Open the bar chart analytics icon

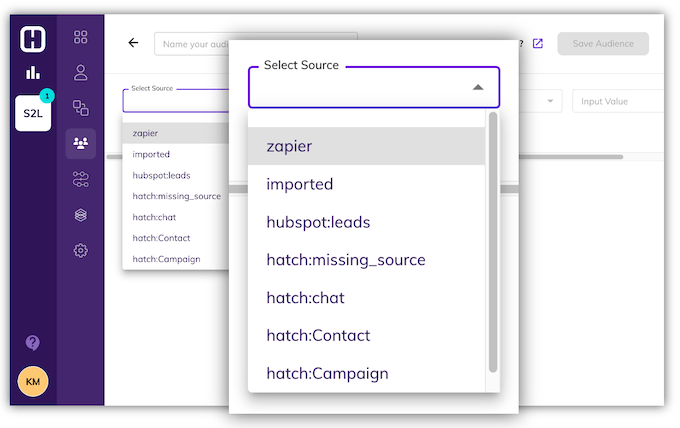pos(33,72)
